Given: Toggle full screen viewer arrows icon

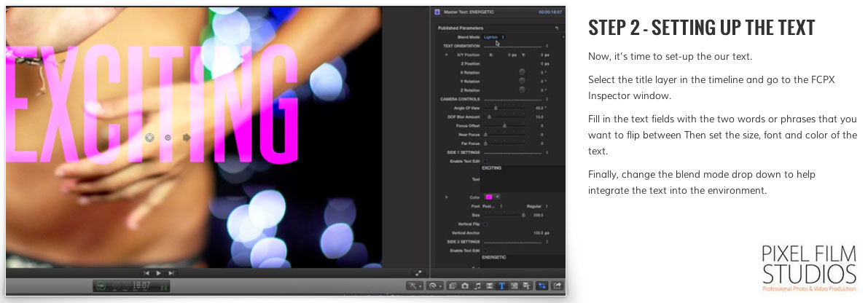Looking at the screenshot, I should 418,273.
